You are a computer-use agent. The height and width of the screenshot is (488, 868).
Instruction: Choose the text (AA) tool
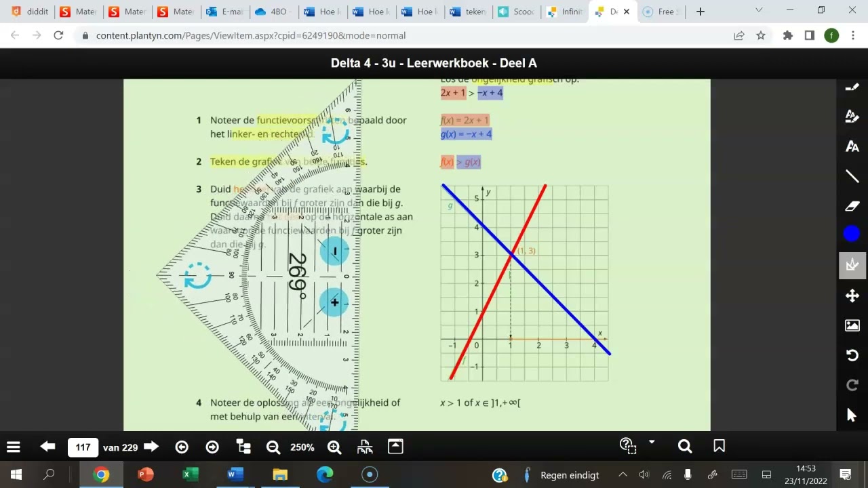tap(852, 146)
